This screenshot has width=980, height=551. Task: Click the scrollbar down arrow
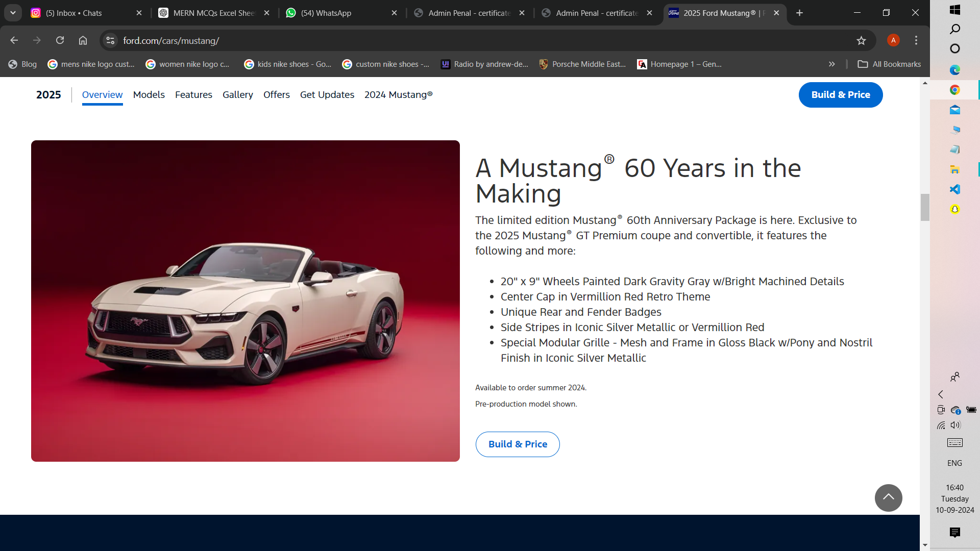pyautogui.click(x=925, y=545)
